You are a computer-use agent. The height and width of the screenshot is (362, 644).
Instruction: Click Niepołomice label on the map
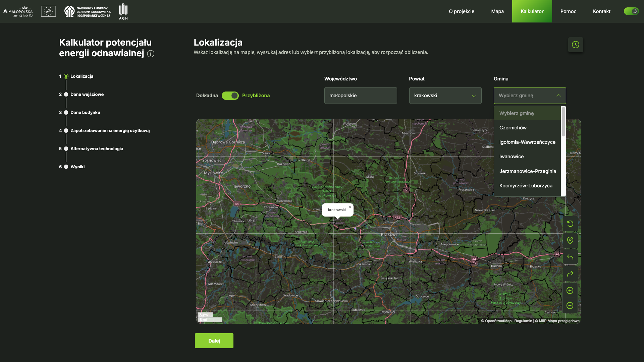click(450, 244)
